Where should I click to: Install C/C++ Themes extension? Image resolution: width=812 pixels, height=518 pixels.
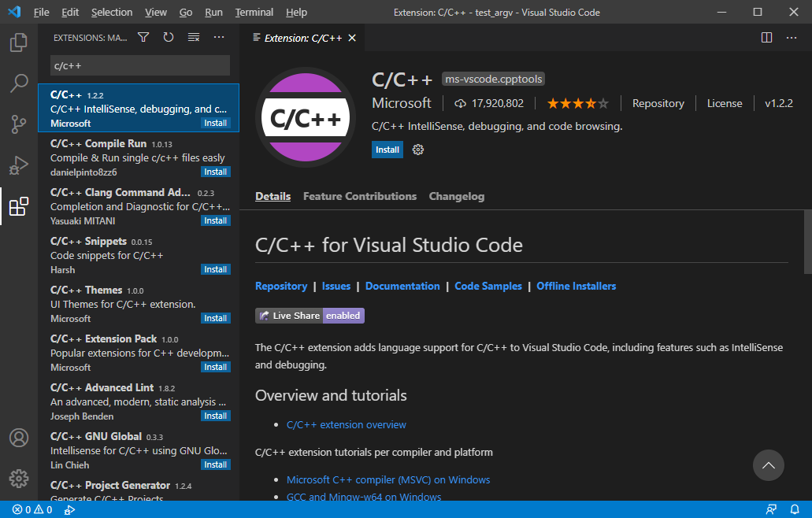coord(216,318)
